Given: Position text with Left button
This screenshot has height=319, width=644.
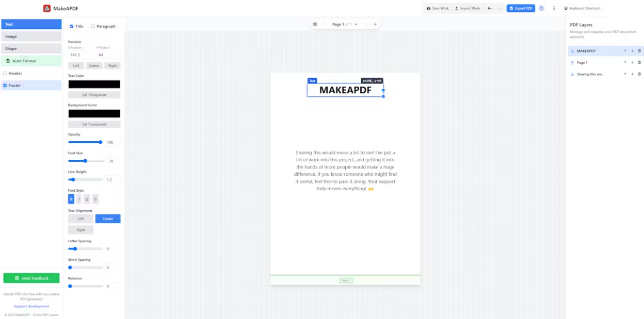Looking at the screenshot, I should [x=76, y=65].
